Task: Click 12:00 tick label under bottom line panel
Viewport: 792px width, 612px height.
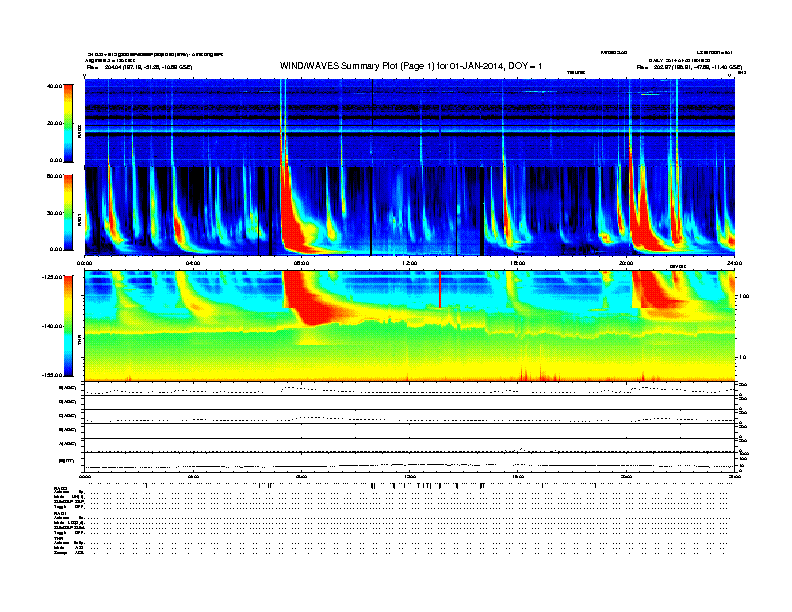Action: pos(410,476)
